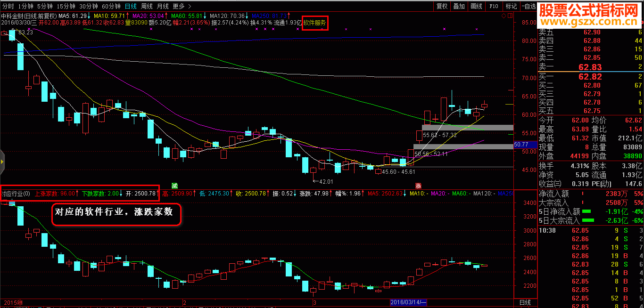Click the 买二 62.80 bid row
644x308 pixels.
pyautogui.click(x=591, y=85)
